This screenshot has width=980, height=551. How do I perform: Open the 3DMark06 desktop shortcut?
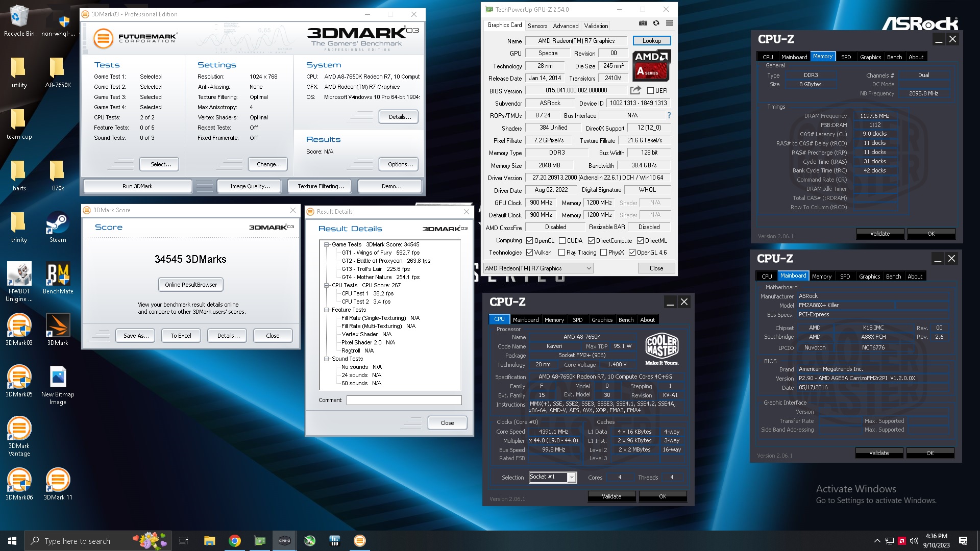[x=19, y=484]
